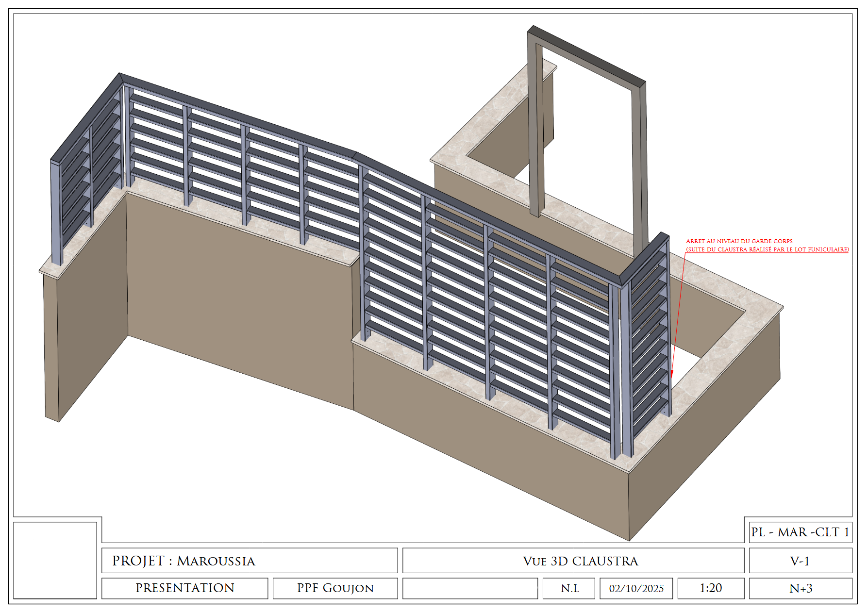
Task: Select the 'N+3' level cell
Action: pyautogui.click(x=800, y=588)
